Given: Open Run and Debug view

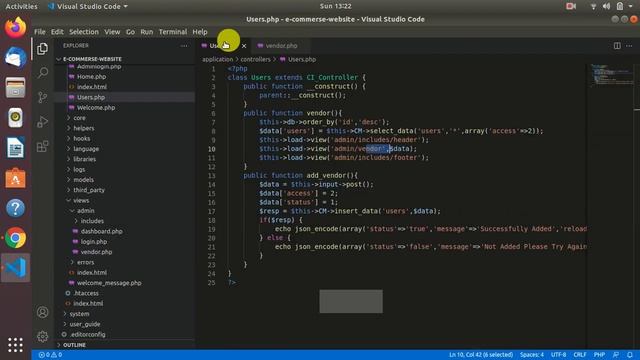Looking at the screenshot, I should (42, 122).
